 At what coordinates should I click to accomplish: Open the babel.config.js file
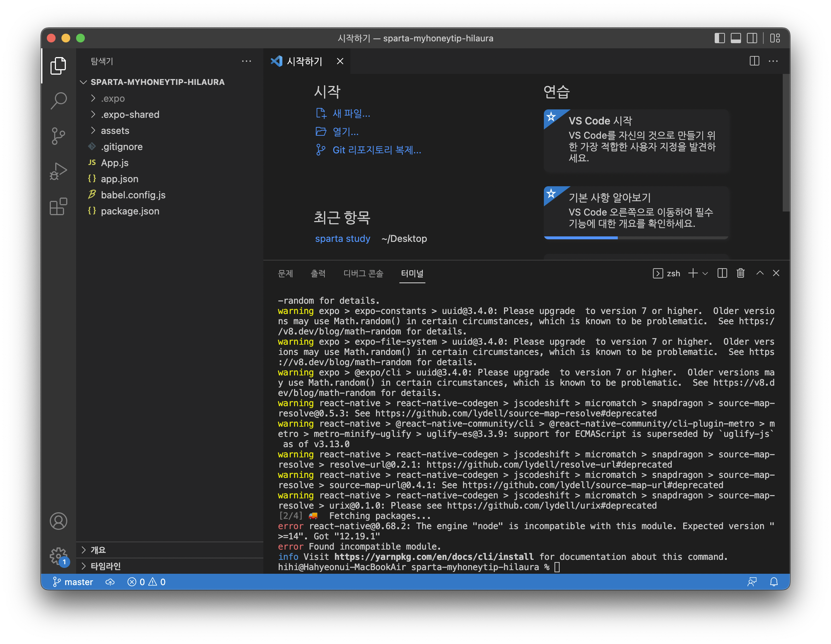[170, 195]
